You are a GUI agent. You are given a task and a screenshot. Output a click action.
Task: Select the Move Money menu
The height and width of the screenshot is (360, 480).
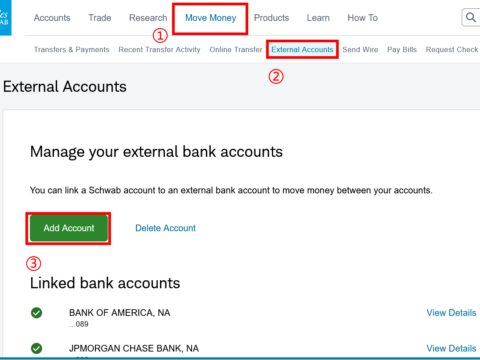coord(210,18)
